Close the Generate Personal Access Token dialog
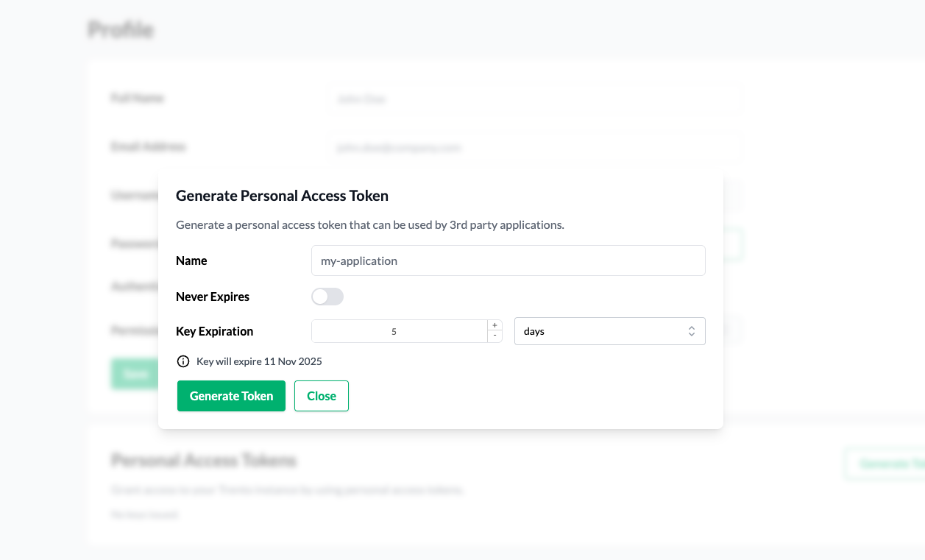 [321, 396]
